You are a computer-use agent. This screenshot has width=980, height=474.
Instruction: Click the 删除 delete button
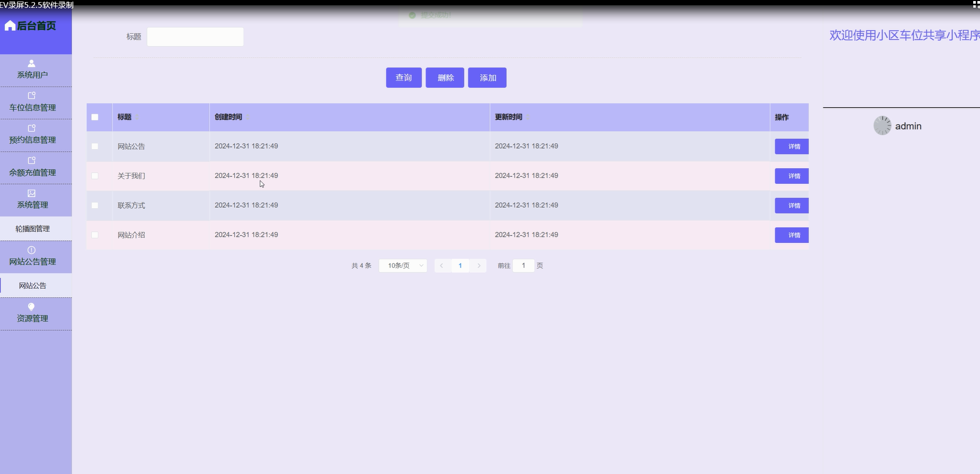[x=445, y=77]
